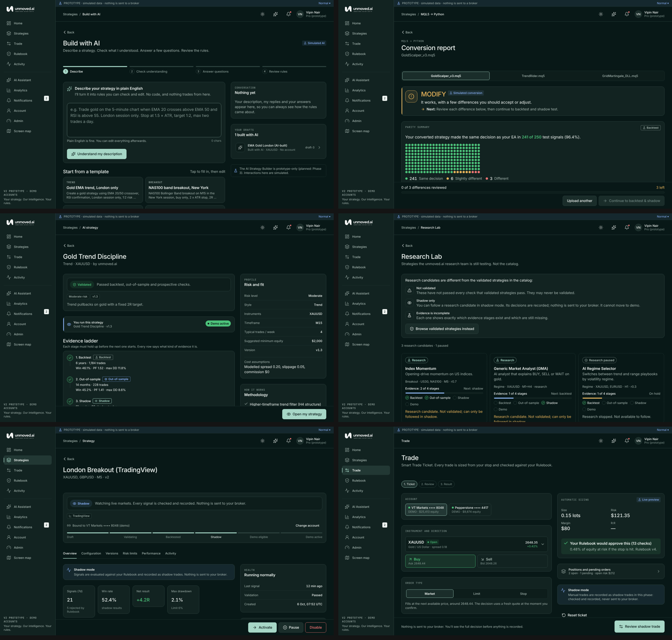Click sparkle AI icon in Conversion report header
672x640 pixels.
click(614, 14)
